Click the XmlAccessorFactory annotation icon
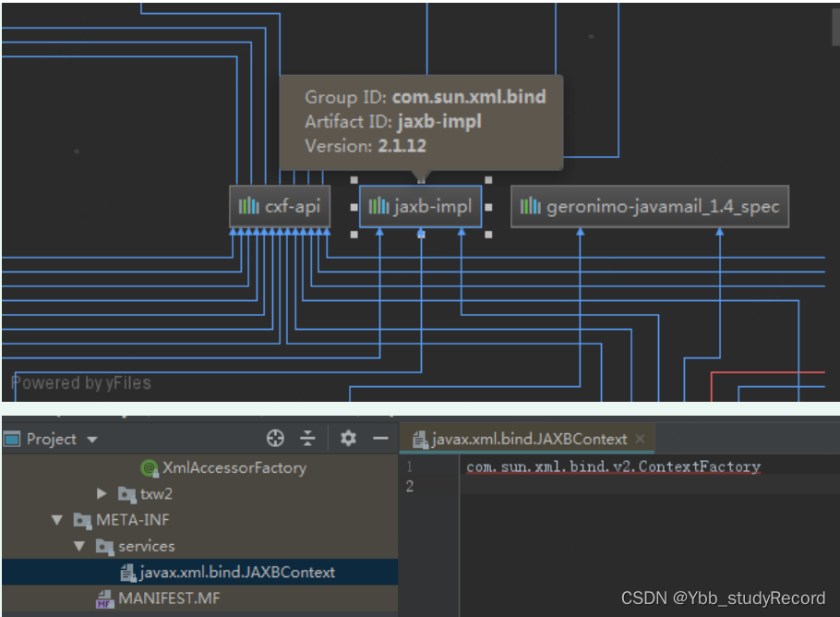Image resolution: width=840 pixels, height=617 pixels. coord(149,468)
